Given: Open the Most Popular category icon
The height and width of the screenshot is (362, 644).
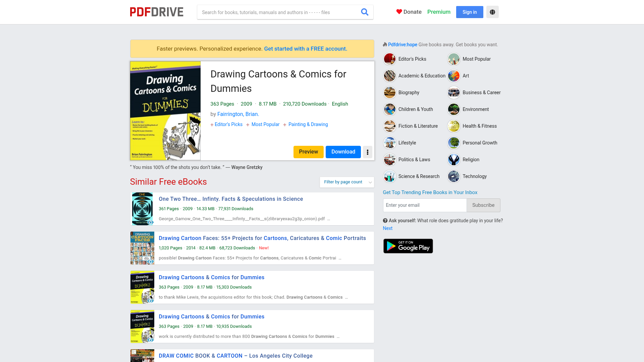Looking at the screenshot, I should coord(454,59).
